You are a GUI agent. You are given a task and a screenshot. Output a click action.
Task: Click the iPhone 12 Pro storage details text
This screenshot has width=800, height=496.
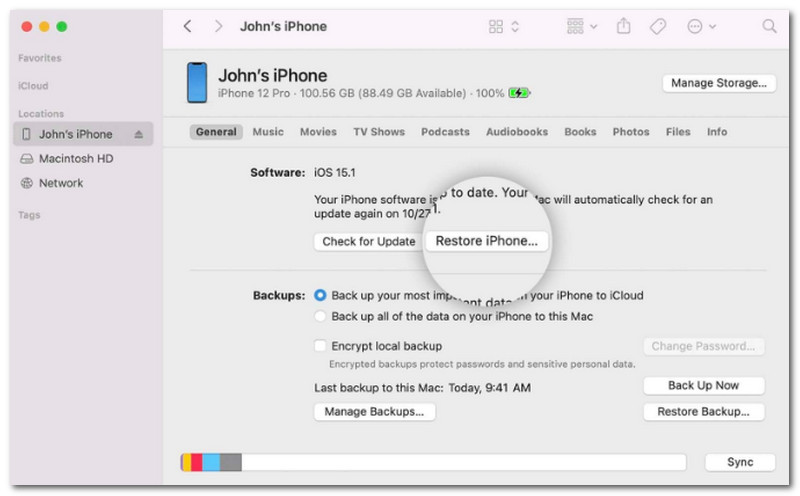click(361, 93)
